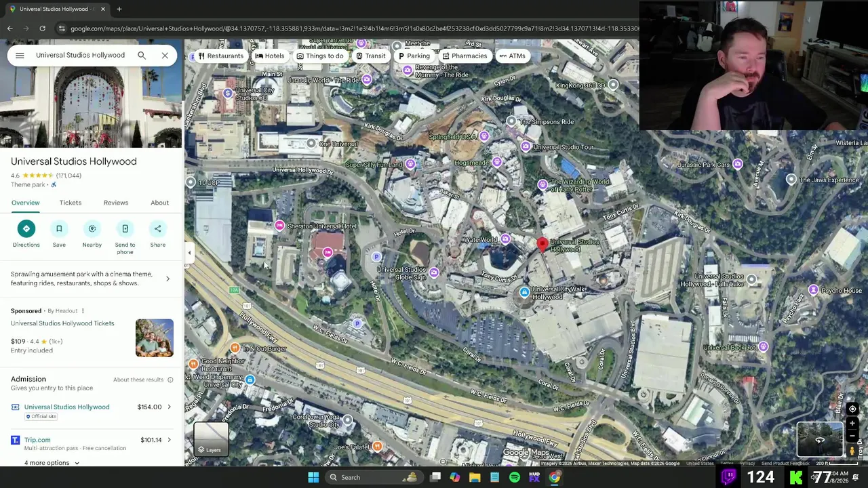Select the WaterWorld attraction marker
This screenshot has height=488, width=868.
coord(505,239)
